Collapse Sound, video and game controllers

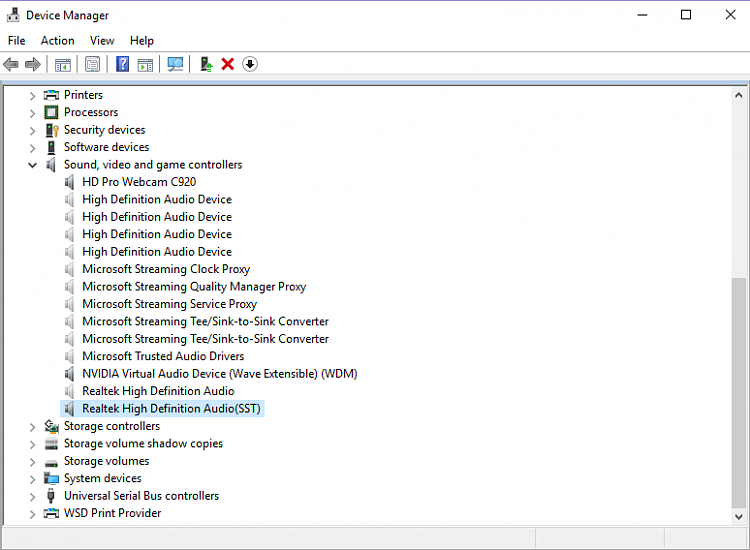[x=32, y=165]
